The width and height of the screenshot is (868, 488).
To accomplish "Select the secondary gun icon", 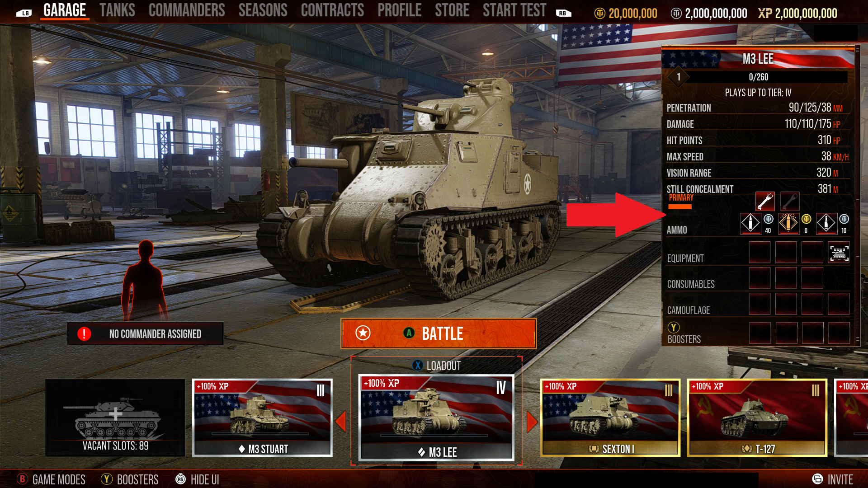I will pyautogui.click(x=789, y=202).
